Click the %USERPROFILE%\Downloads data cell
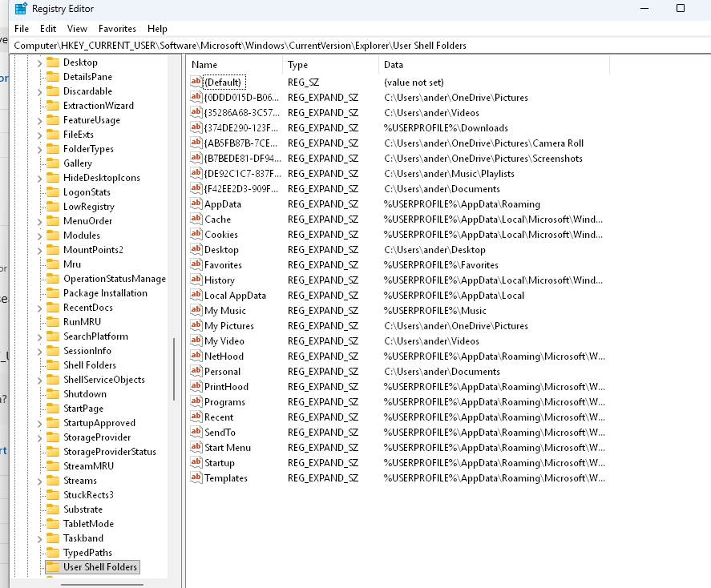 click(x=446, y=128)
